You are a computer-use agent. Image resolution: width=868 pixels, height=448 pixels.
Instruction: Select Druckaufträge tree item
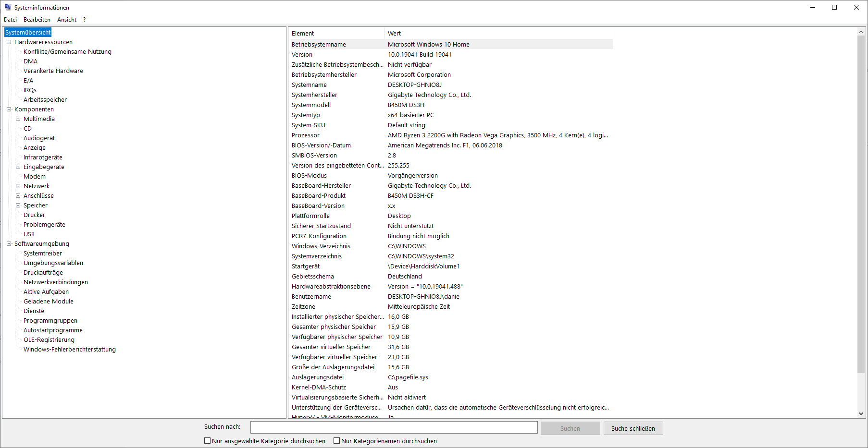[43, 273]
